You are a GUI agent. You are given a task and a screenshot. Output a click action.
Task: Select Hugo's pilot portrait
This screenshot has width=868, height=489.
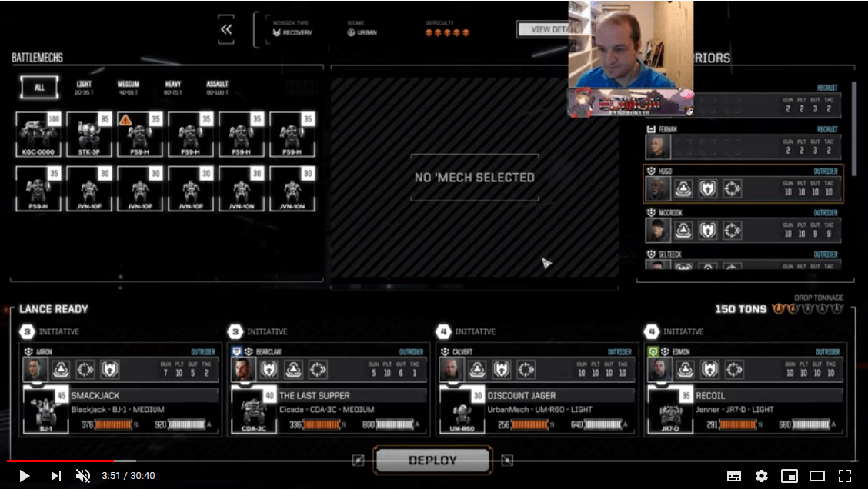[658, 189]
